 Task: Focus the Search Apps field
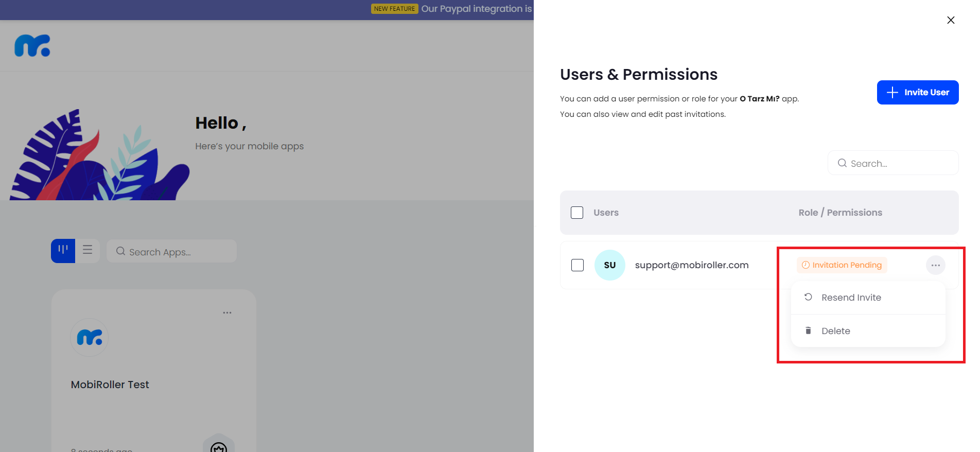click(x=171, y=251)
